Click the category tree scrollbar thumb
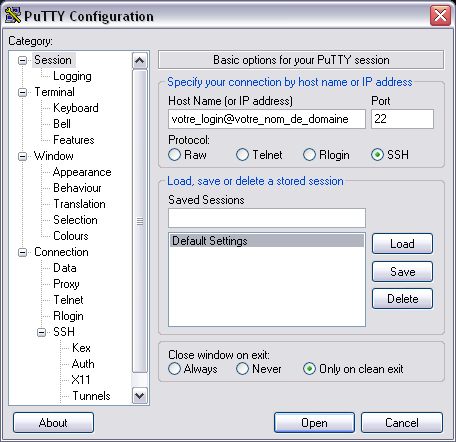456x442 pixels. 140,221
